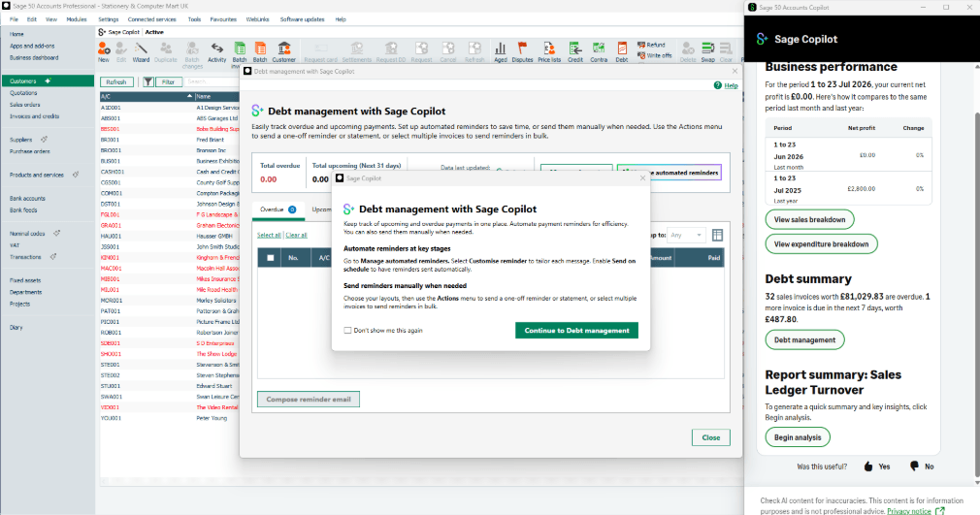The width and height of the screenshot is (980, 515).
Task: Click the Disputes flag icon
Action: [x=522, y=51]
